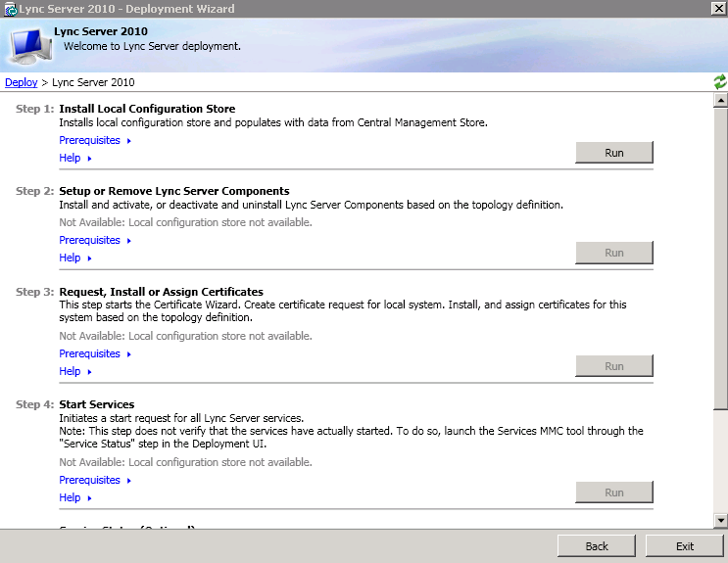Image resolution: width=728 pixels, height=563 pixels.
Task: Click the vertical scrollbar thumb
Action: point(720,258)
